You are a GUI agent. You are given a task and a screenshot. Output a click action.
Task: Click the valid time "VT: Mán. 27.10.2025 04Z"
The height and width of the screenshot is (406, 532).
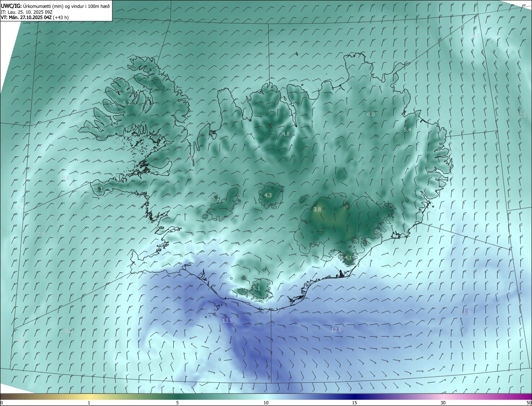(x=26, y=17)
